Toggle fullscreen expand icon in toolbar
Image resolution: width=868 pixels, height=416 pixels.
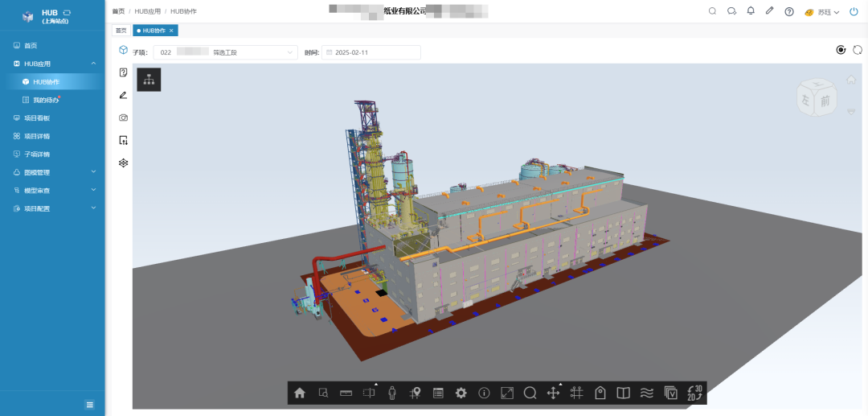(507, 393)
